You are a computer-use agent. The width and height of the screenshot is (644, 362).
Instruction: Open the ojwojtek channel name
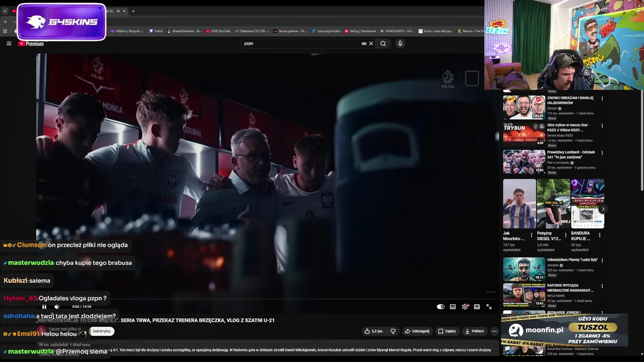tap(553, 265)
